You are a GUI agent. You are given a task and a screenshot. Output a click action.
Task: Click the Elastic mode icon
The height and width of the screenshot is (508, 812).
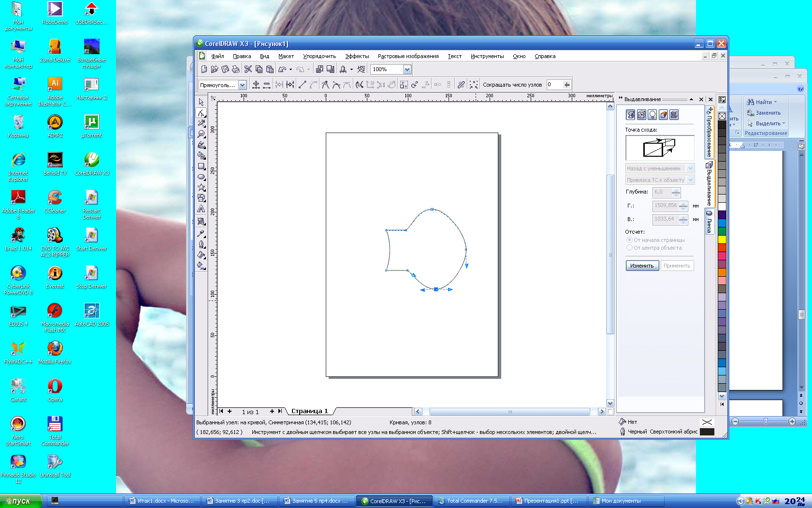click(461, 85)
